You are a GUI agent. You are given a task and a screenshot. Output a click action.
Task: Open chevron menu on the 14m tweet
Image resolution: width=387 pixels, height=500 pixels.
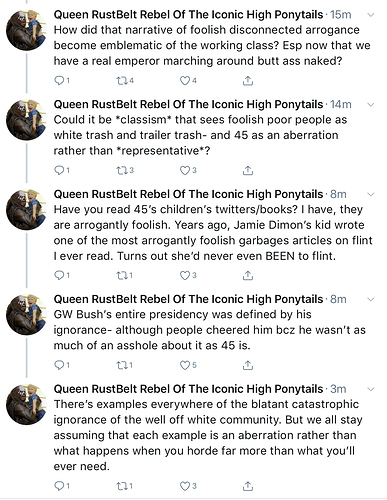tap(370, 105)
